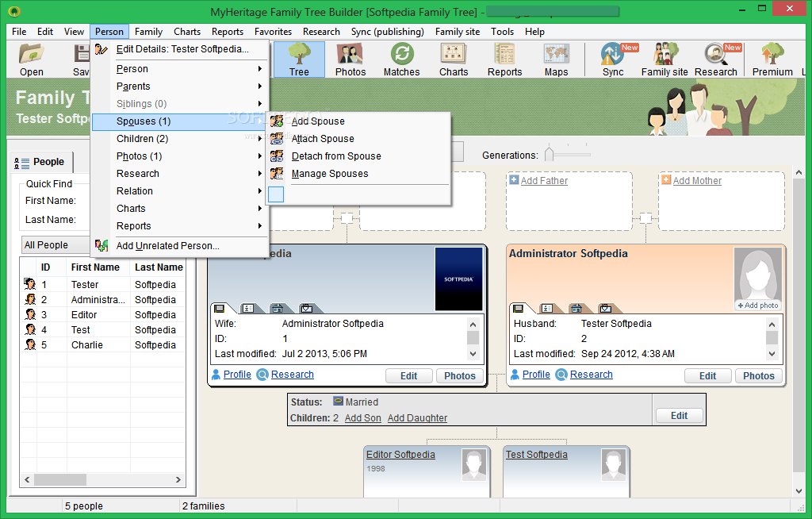This screenshot has width=812, height=519.
Task: Select the Tree view toolbar icon
Action: pyautogui.click(x=299, y=60)
